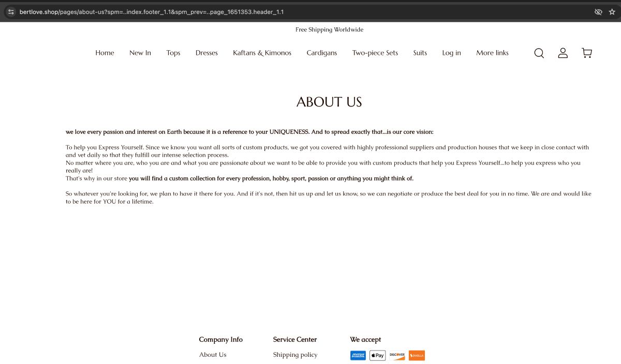Click the paragraph starting 'So whatever you're looking for'
621x364 pixels.
pyautogui.click(x=329, y=198)
